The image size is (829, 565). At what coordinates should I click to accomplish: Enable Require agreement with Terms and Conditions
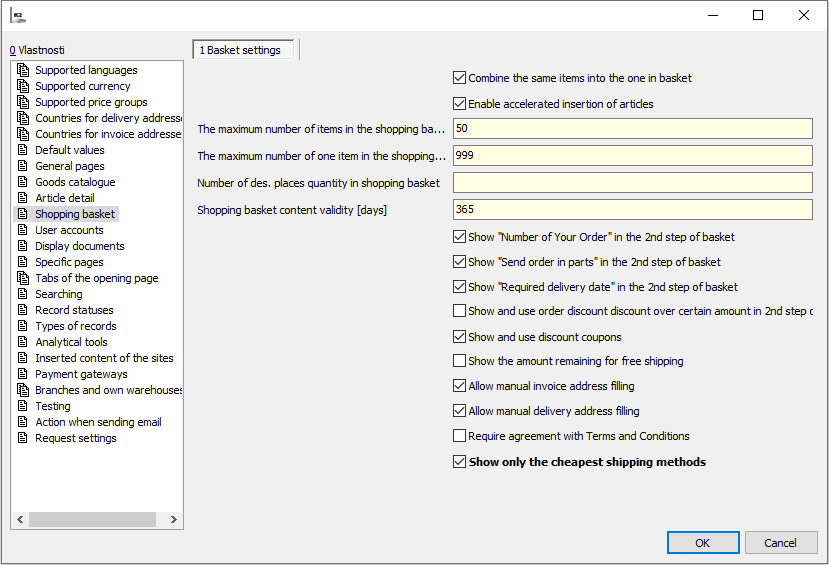pyautogui.click(x=460, y=436)
